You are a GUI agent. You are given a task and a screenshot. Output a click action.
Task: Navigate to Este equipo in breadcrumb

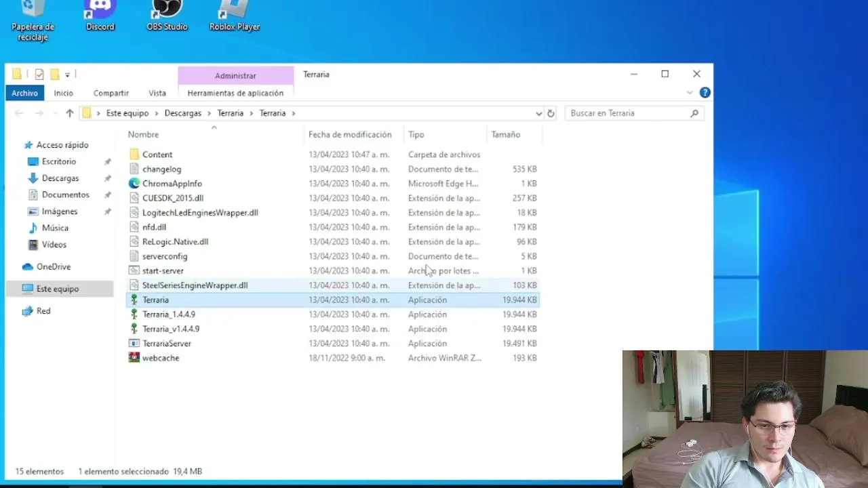[127, 113]
